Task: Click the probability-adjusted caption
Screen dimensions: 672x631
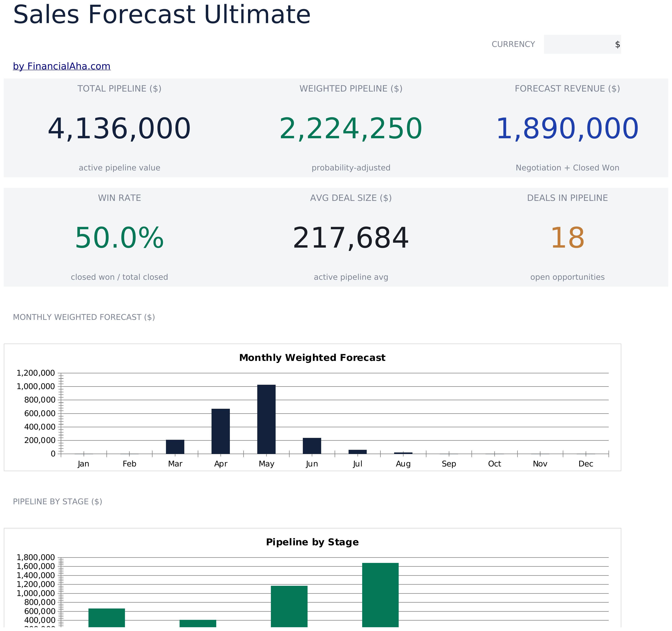Action: point(351,168)
